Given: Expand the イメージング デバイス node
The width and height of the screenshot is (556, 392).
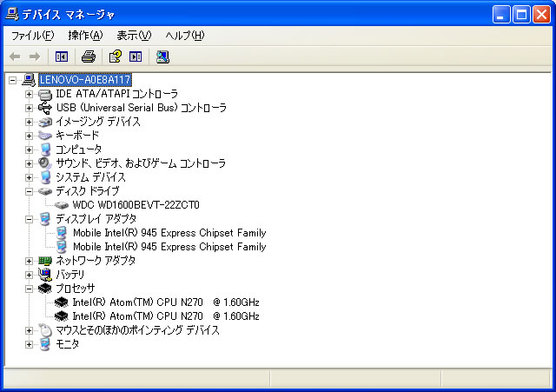Looking at the screenshot, I should coord(29,122).
